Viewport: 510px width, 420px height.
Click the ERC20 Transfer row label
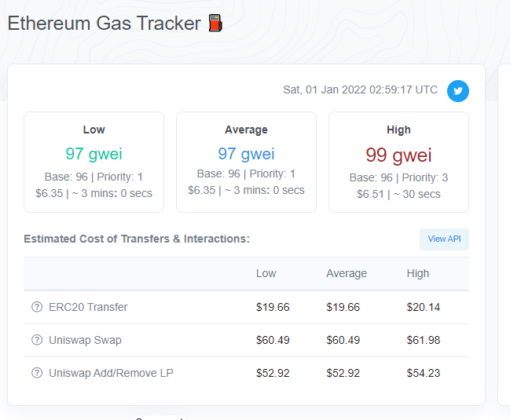(88, 307)
